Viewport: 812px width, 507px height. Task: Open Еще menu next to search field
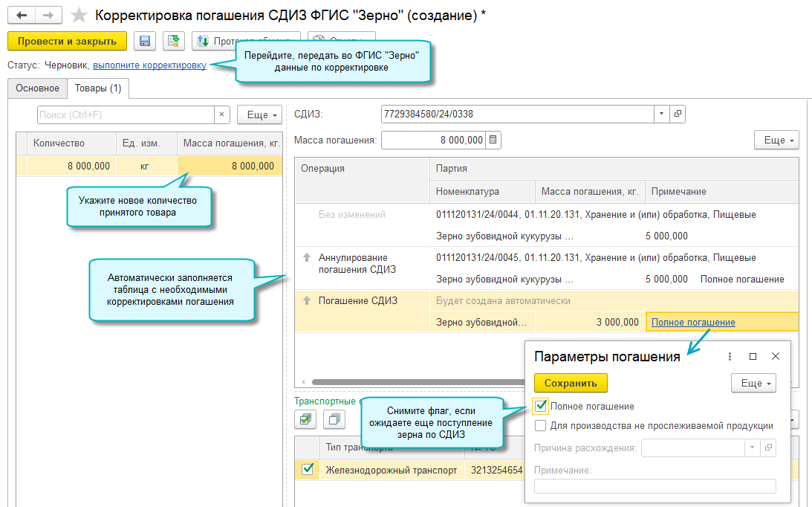click(259, 115)
